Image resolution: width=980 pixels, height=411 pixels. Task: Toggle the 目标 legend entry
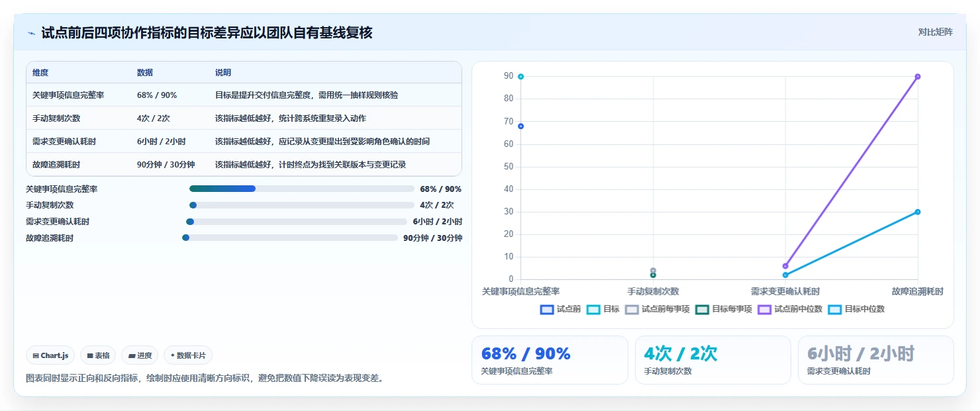point(603,309)
